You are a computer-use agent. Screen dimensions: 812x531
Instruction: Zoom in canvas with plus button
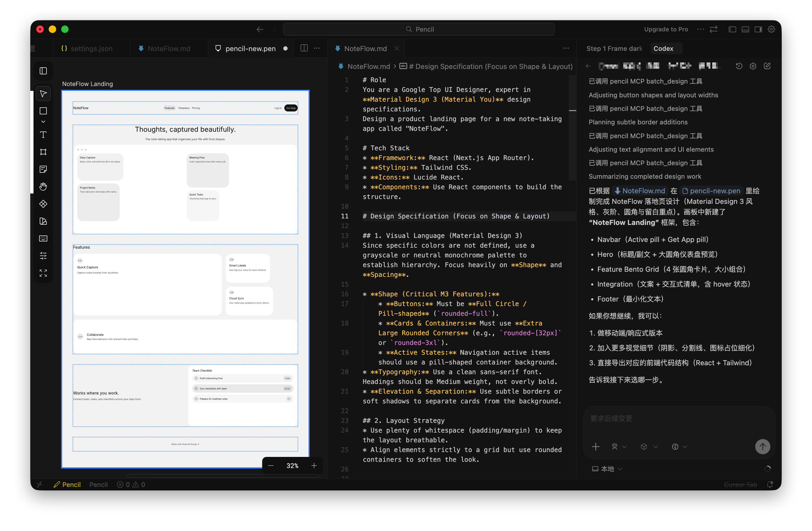tap(314, 466)
